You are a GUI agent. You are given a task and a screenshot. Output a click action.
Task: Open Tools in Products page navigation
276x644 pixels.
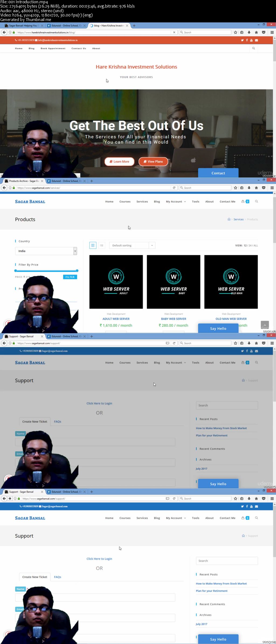(x=195, y=202)
